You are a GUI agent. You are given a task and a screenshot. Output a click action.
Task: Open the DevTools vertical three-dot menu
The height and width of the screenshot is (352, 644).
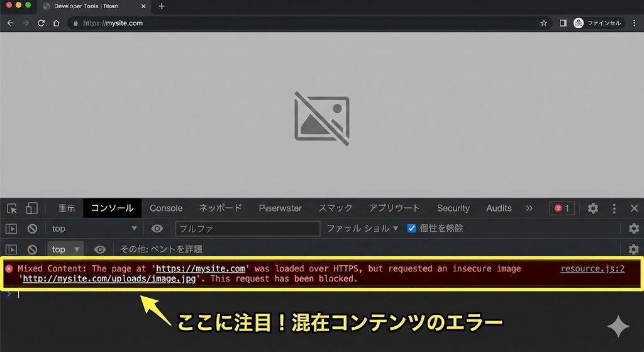click(x=614, y=208)
